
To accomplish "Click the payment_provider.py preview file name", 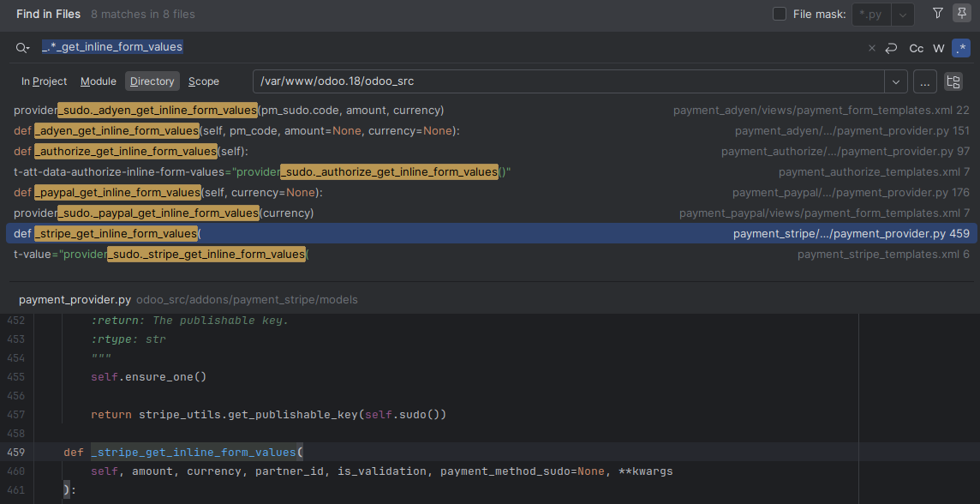I will pyautogui.click(x=75, y=299).
